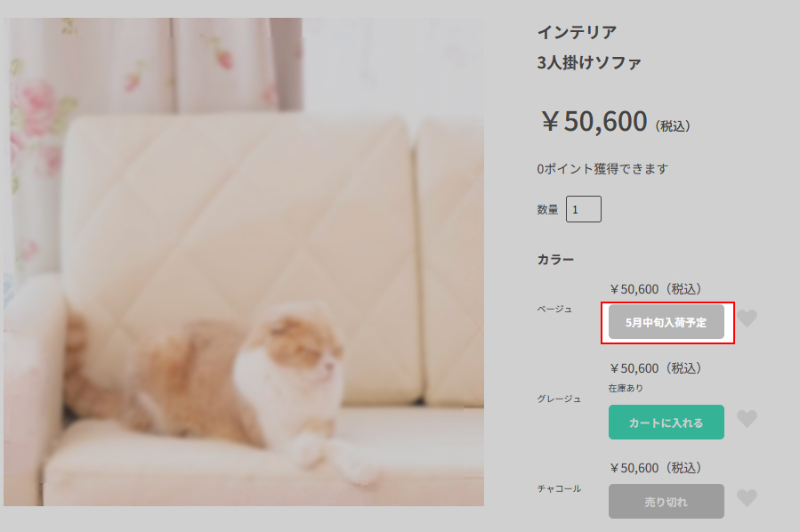This screenshot has width=800, height=532.
Task: Click the 0ポイント獲得できます text
Action: 602,169
